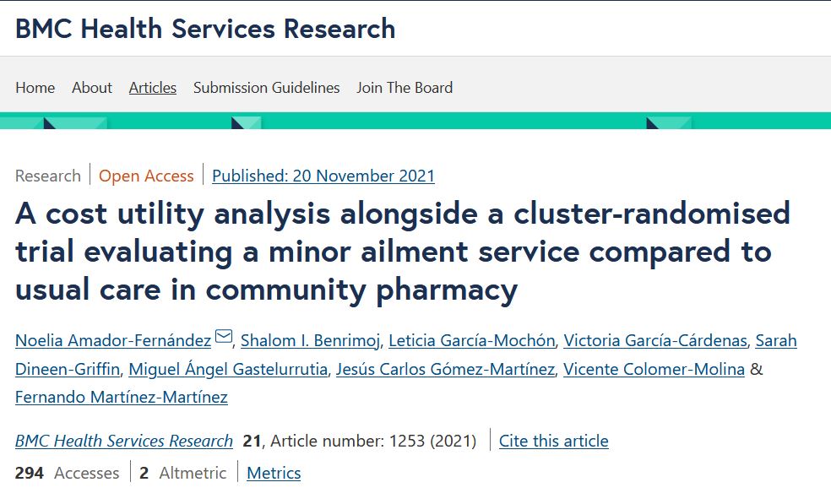The height and width of the screenshot is (504, 831).
Task: Select author Leticia García-Mochón
Action: tap(473, 341)
